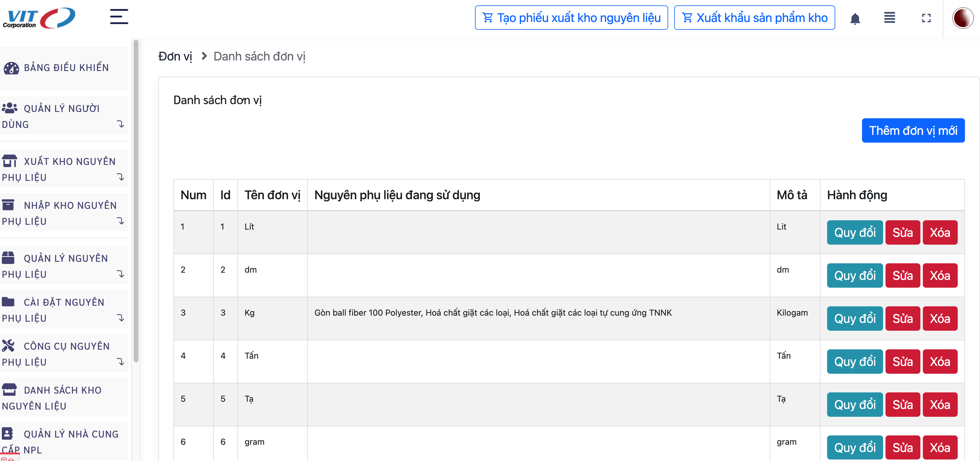The width and height of the screenshot is (980, 461).
Task: Expand Quản lý người dùng submenu
Action: [120, 124]
